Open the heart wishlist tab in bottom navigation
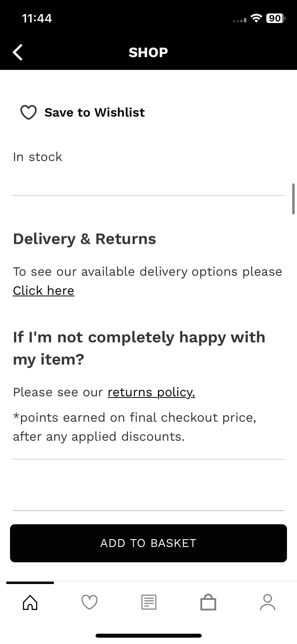 pos(89,602)
